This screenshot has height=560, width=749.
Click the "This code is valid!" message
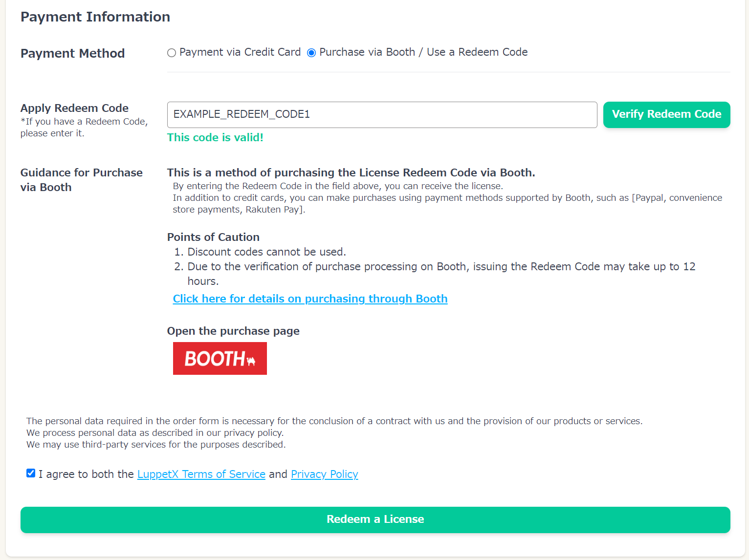(x=215, y=137)
